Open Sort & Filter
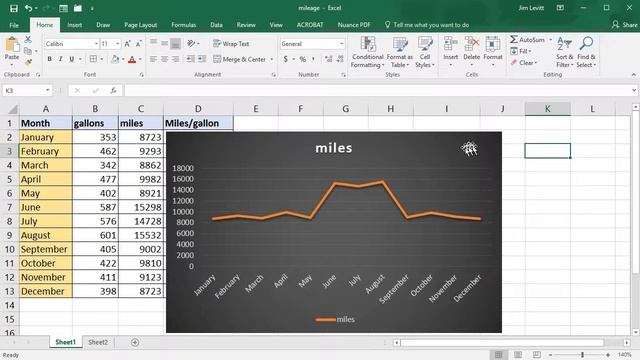Image resolution: width=640 pixels, height=360 pixels. [564, 52]
